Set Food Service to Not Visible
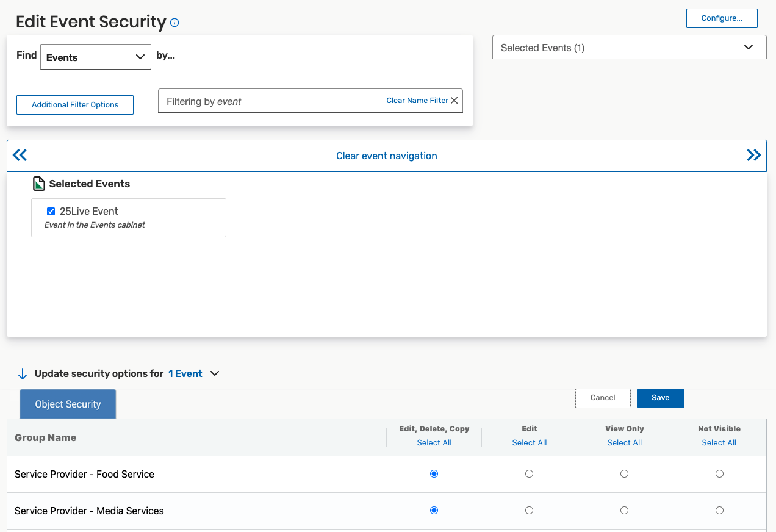The height and width of the screenshot is (532, 776). coord(719,474)
